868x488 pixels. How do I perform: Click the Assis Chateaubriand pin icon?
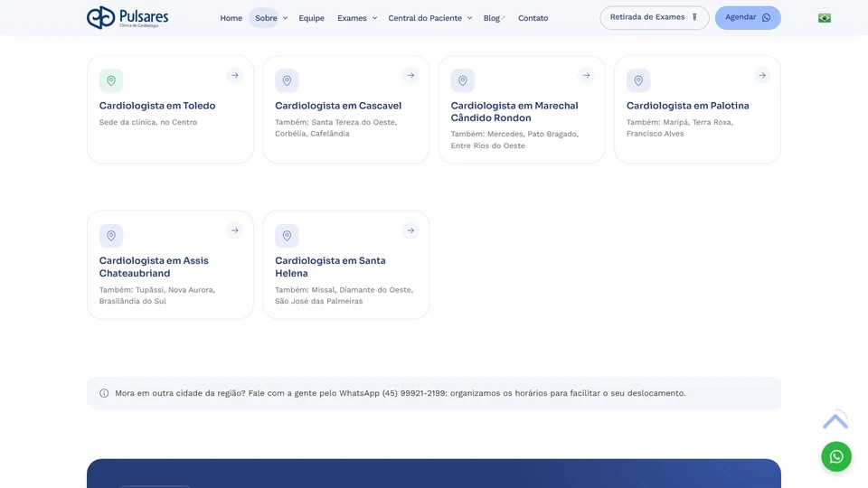(111, 236)
